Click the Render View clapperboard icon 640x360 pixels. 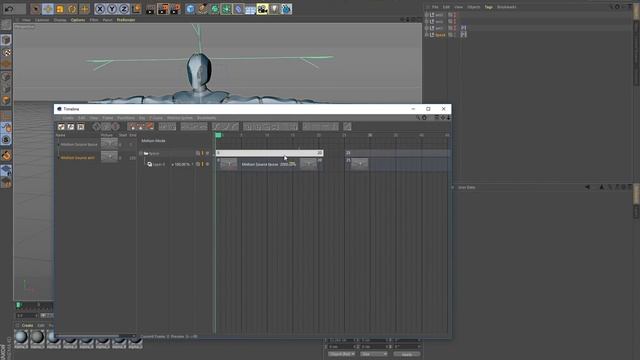tap(150, 9)
